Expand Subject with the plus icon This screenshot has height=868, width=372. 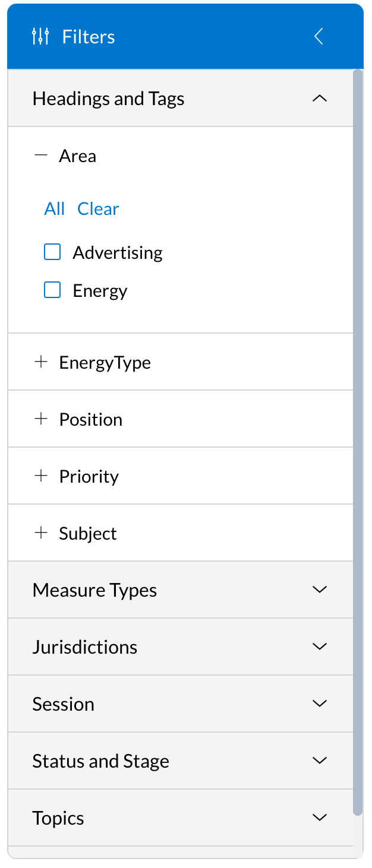[x=41, y=533]
